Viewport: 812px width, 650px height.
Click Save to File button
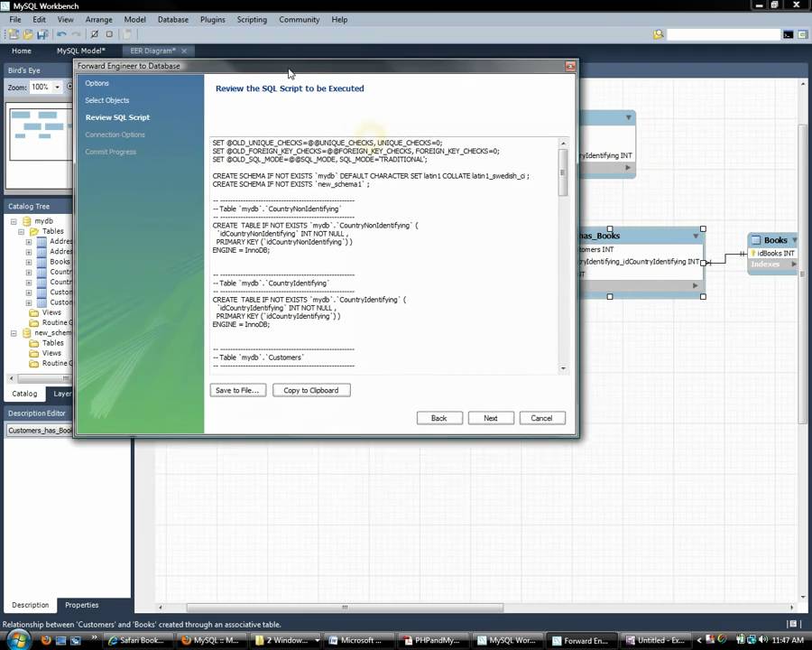coord(237,390)
